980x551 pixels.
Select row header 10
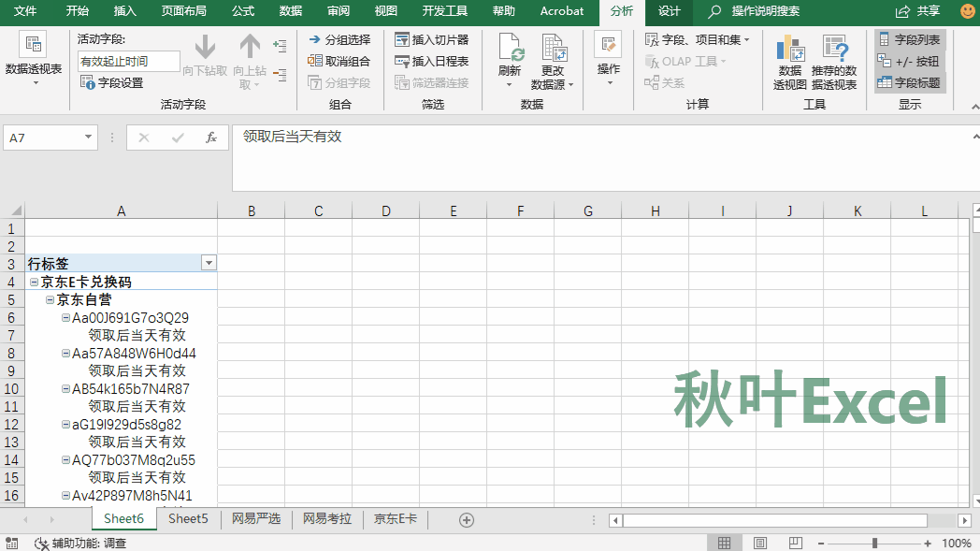click(x=12, y=388)
